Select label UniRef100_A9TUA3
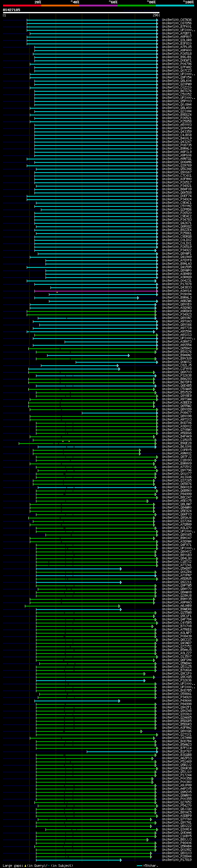197x868 pixels. click(177, 321)
